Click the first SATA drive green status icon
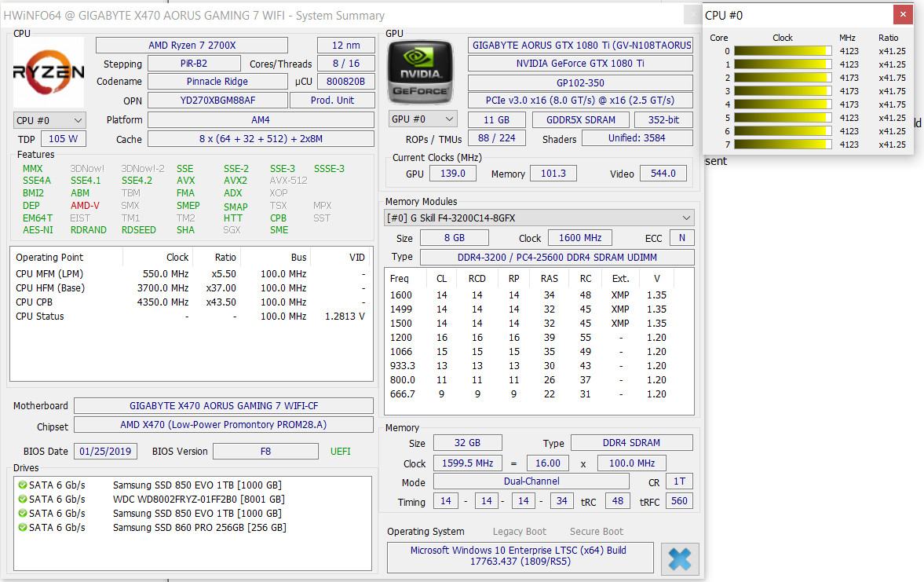The width and height of the screenshot is (924, 582). pos(23,485)
